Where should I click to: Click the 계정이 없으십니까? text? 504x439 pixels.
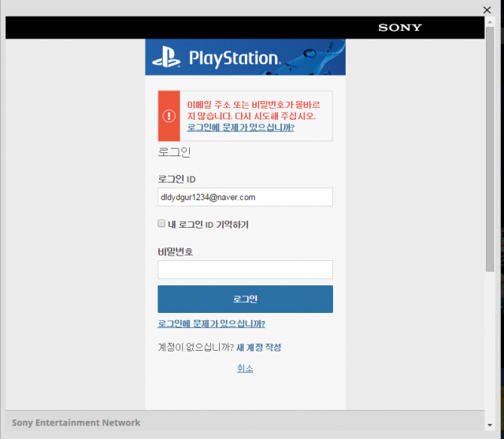(x=195, y=348)
